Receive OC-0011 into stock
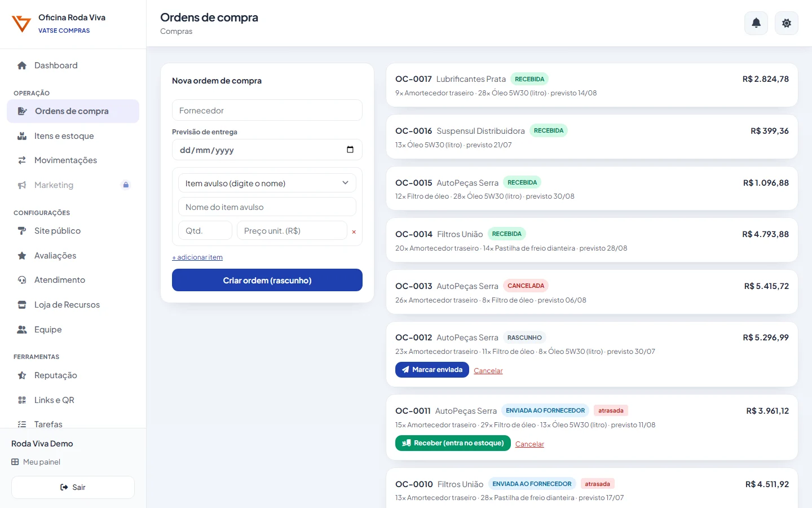812x508 pixels. (453, 443)
